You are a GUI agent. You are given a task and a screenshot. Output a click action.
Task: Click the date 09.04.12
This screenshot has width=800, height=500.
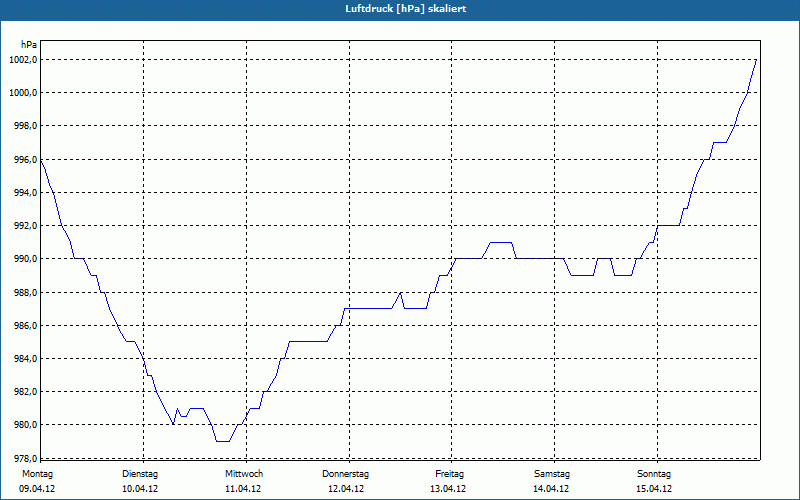click(37, 489)
